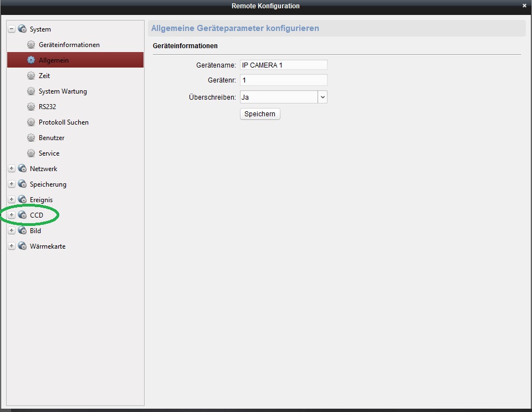The image size is (532, 412).
Task: Click the gear icon next to Zeit
Action: (31, 76)
